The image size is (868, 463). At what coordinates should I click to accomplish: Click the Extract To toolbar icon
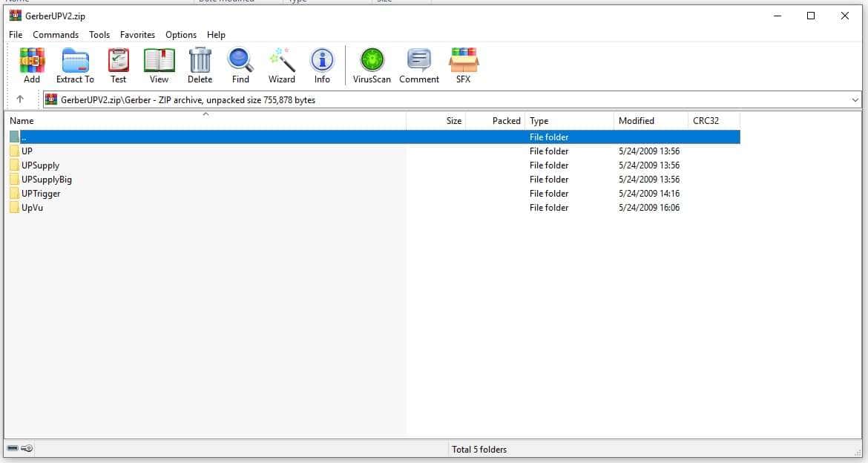click(x=75, y=60)
